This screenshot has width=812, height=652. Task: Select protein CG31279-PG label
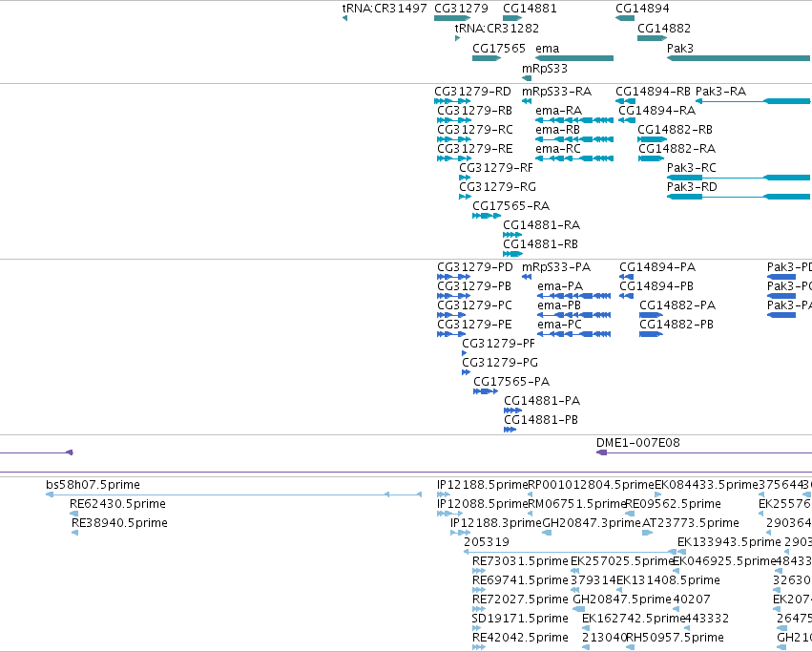500,363
